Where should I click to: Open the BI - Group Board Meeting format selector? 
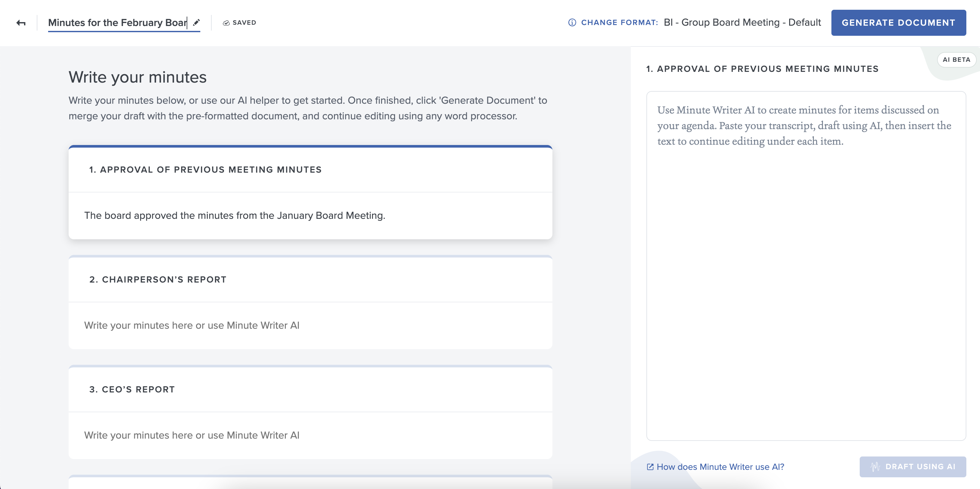tap(742, 22)
